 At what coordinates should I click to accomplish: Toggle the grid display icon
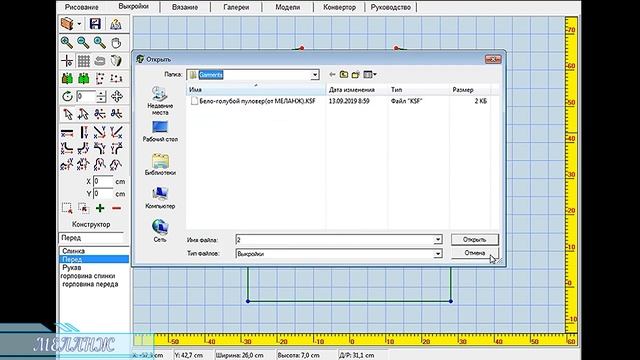(84, 61)
